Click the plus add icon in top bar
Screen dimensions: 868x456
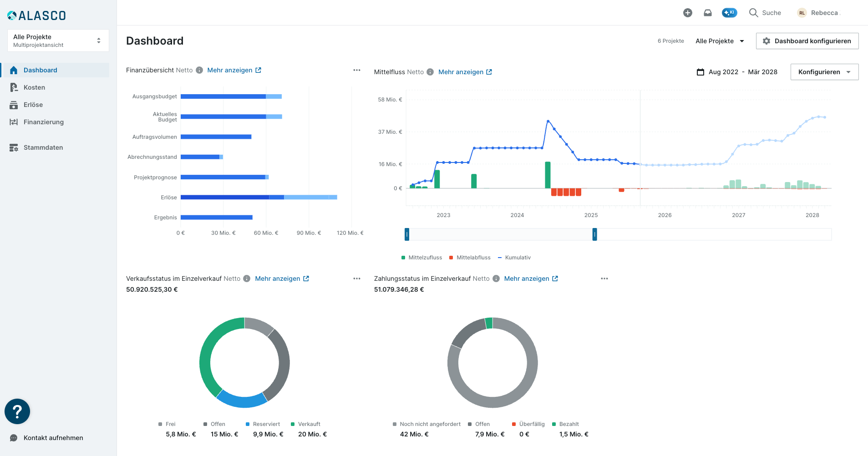(x=687, y=13)
